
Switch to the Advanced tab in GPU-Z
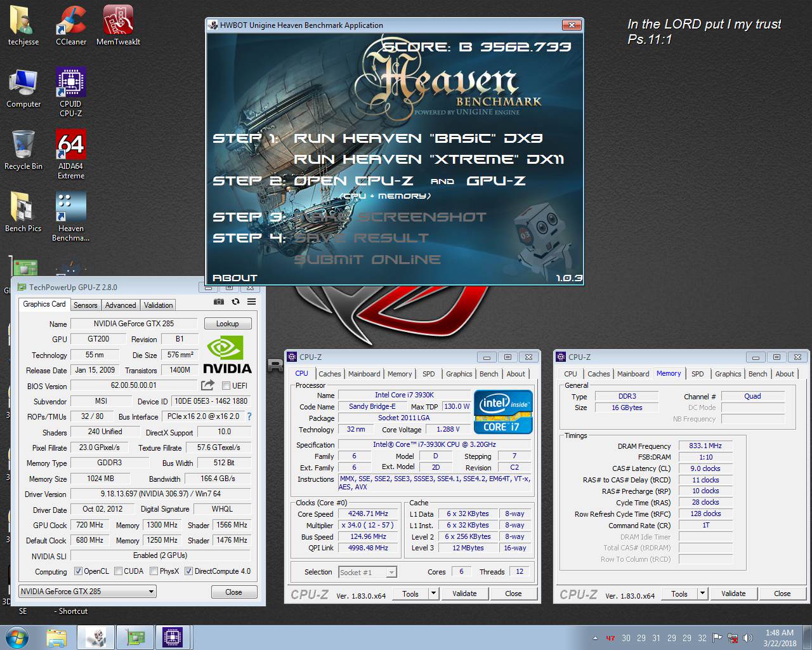(x=121, y=305)
